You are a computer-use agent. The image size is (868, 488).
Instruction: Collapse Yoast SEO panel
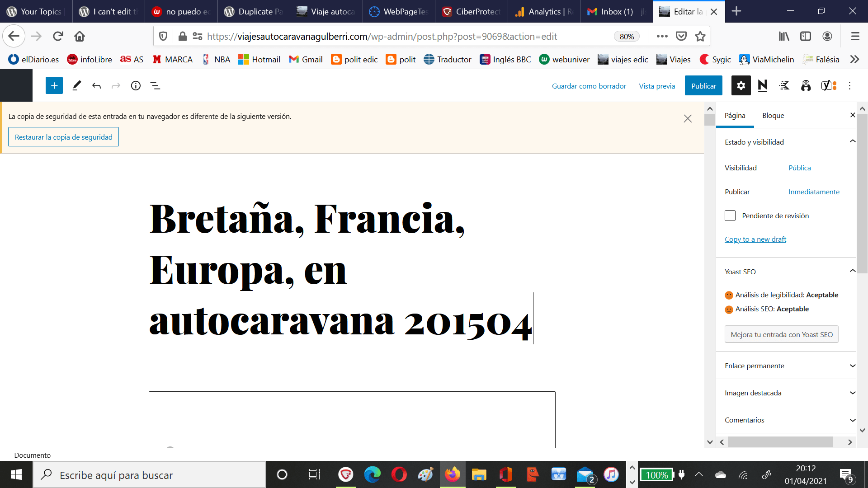coord(852,271)
